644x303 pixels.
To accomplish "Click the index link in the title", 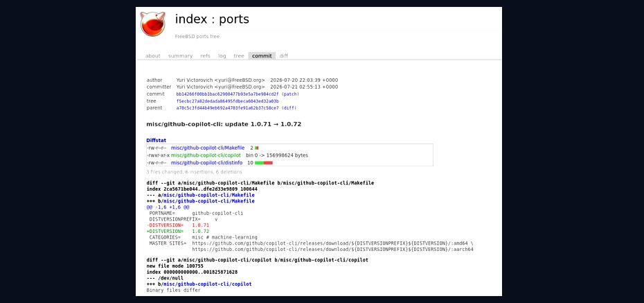I will 193,19.
